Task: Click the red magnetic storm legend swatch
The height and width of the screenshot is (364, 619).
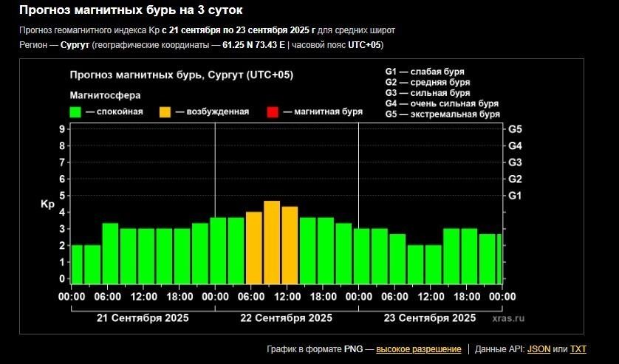Action: [x=273, y=112]
